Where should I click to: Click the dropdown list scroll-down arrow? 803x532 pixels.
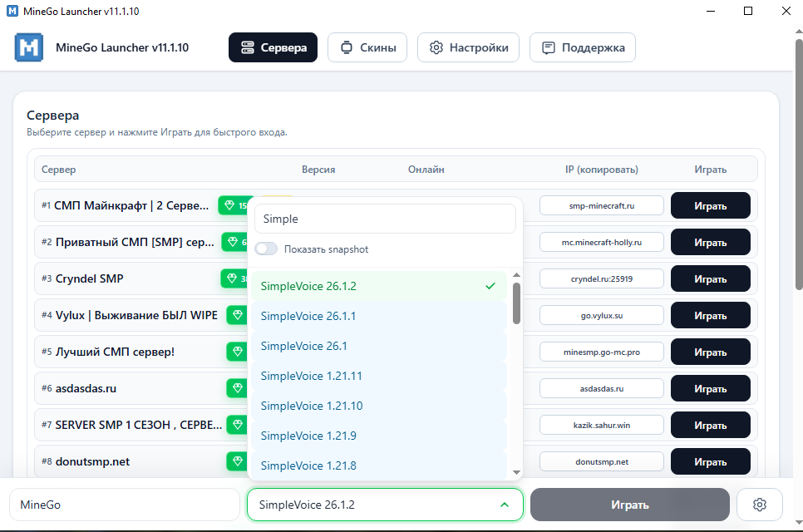(516, 472)
